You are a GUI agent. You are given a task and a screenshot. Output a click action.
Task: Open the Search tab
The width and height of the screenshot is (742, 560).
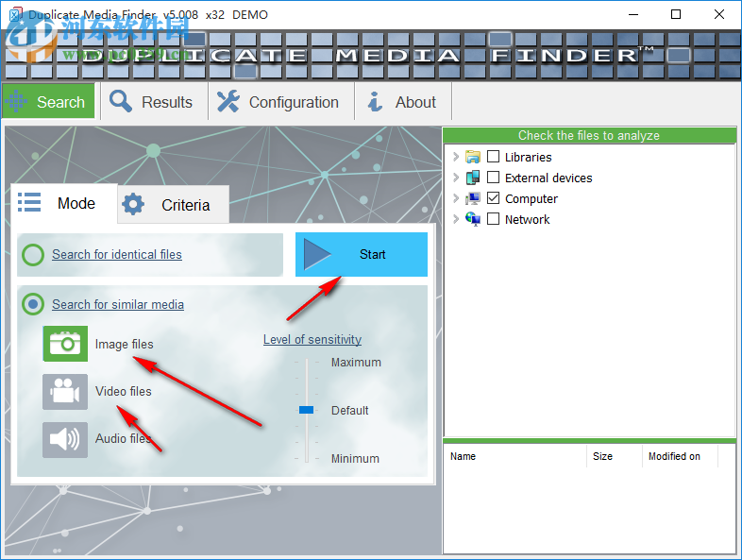[49, 101]
